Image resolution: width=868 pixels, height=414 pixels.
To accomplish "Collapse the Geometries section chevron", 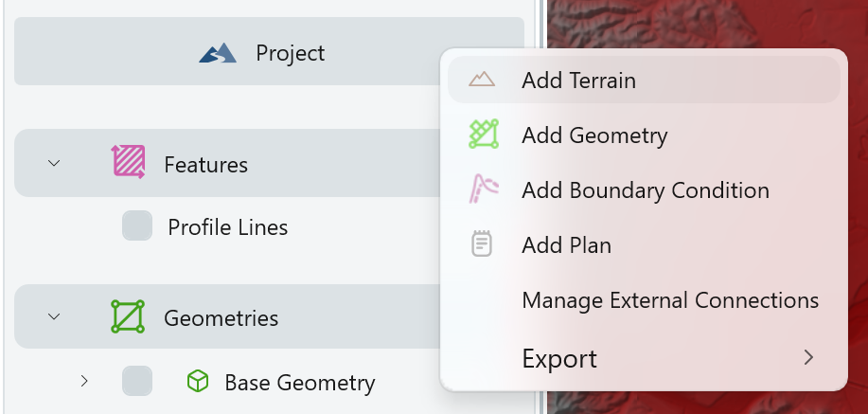I will (54, 316).
